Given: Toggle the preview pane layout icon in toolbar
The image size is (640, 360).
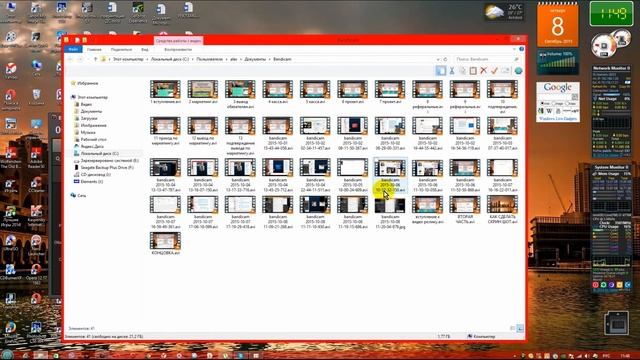Looking at the screenshot, I should (x=441, y=71).
